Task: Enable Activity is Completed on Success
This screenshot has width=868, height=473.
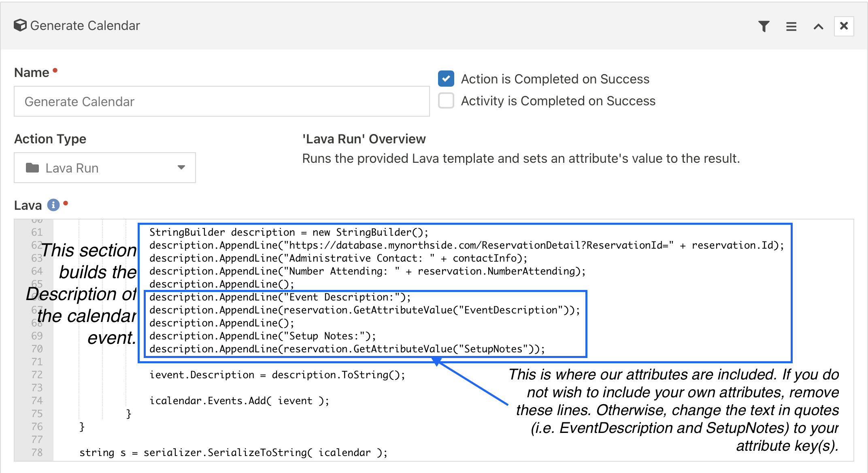Action: 446,100
